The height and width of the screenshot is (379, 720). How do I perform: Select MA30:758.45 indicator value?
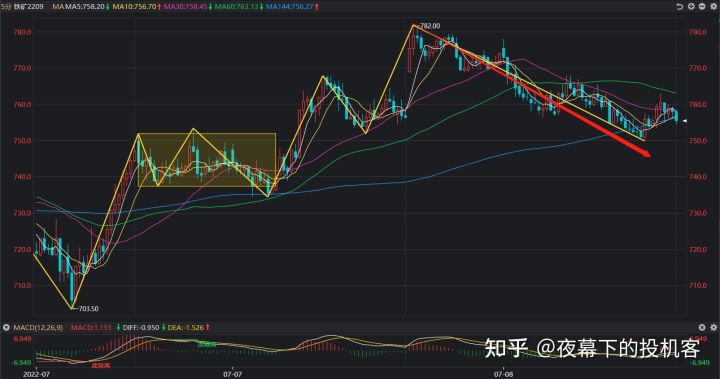(185, 7)
